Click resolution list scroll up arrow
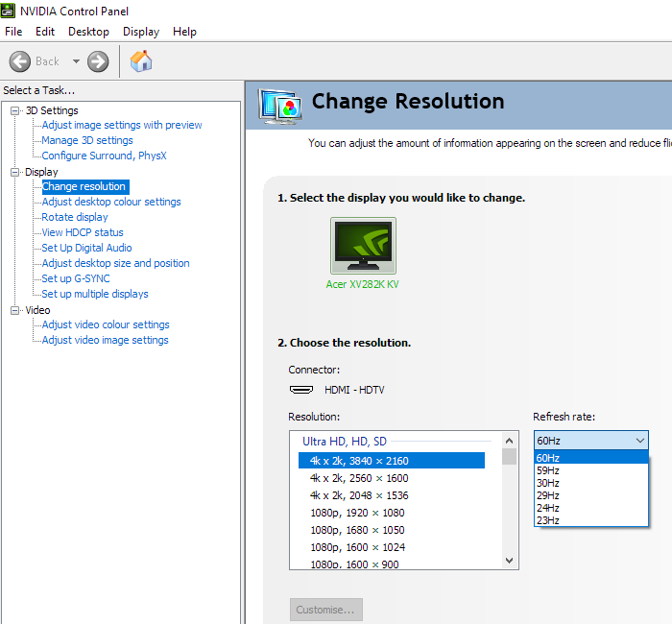672x624 pixels. coord(509,441)
